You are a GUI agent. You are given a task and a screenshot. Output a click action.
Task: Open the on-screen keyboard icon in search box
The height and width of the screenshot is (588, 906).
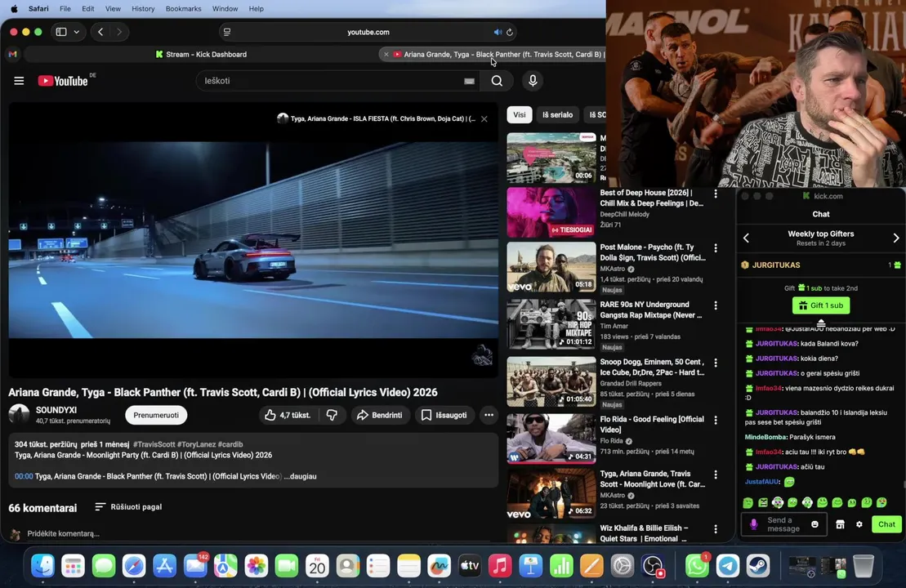click(x=469, y=82)
